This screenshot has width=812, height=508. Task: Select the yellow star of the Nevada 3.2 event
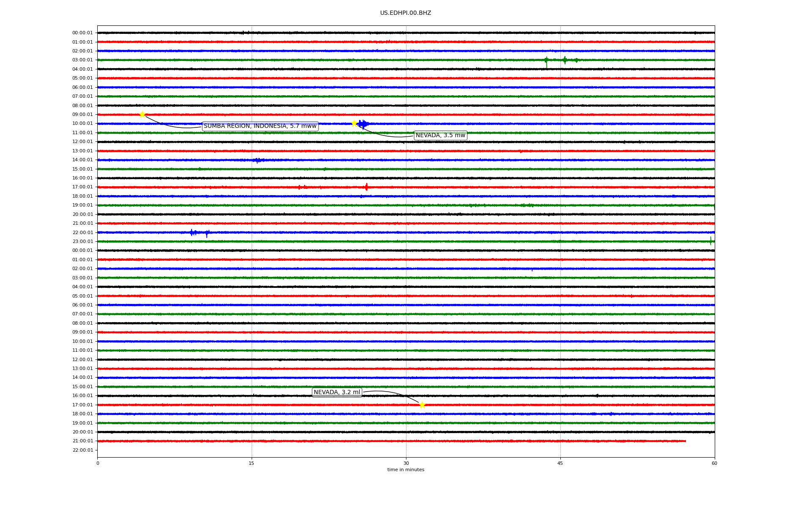click(x=422, y=405)
